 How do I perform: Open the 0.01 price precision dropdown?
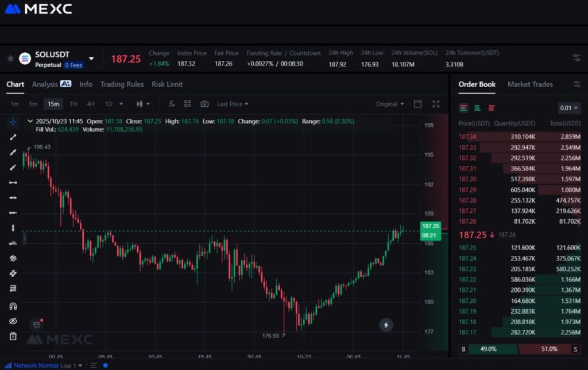568,108
